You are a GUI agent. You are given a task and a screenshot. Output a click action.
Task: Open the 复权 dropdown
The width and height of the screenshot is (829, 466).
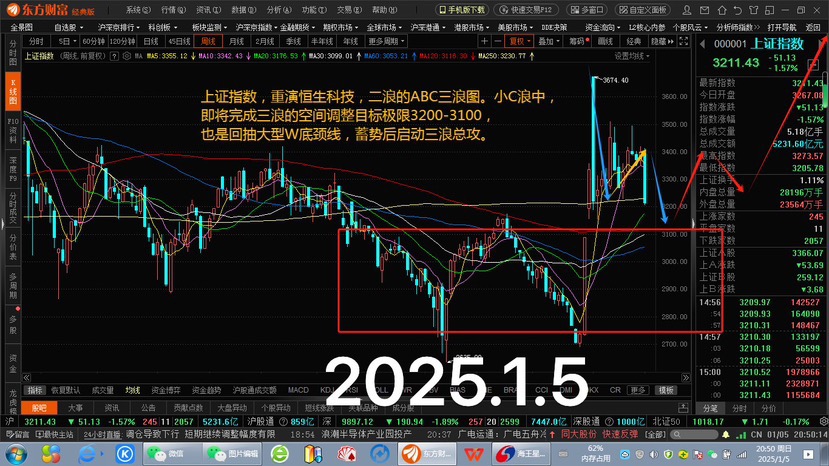519,41
